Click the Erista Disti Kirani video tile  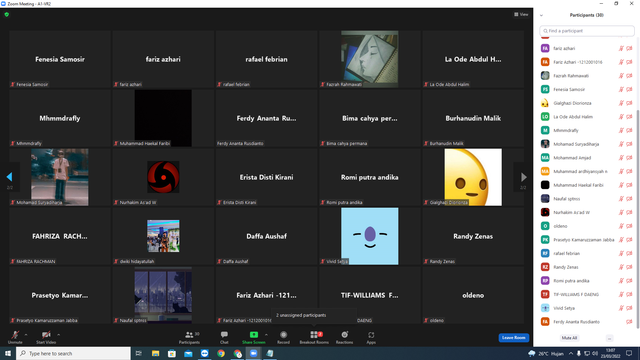tap(266, 177)
